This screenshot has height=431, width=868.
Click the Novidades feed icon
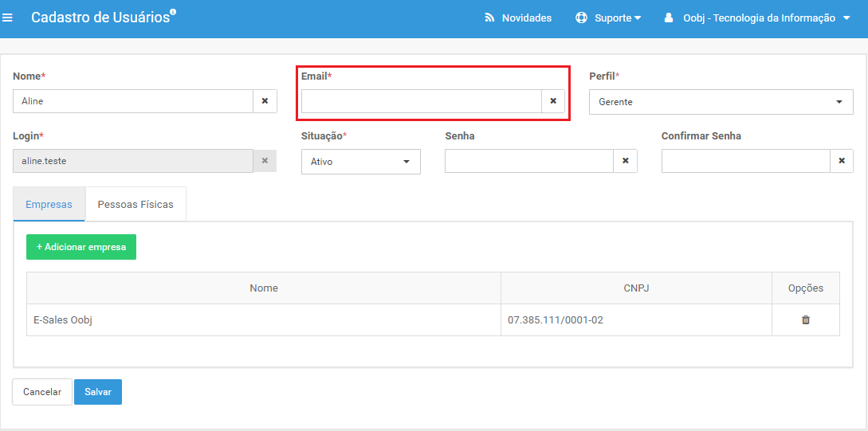(489, 18)
